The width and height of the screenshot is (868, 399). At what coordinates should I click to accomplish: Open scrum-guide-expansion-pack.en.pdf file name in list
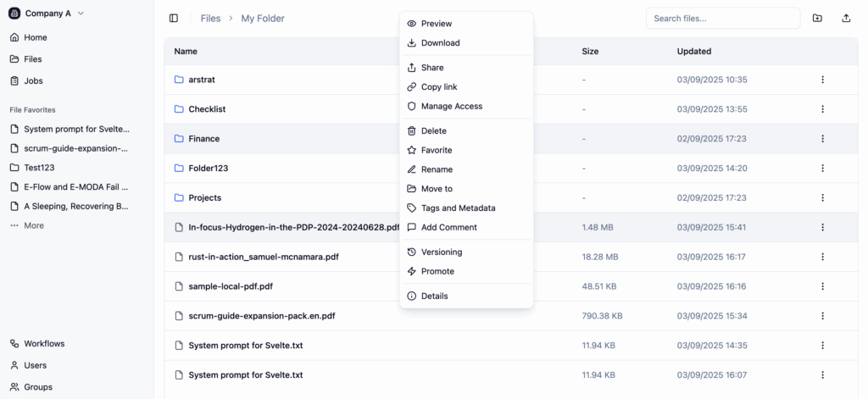coord(262,316)
